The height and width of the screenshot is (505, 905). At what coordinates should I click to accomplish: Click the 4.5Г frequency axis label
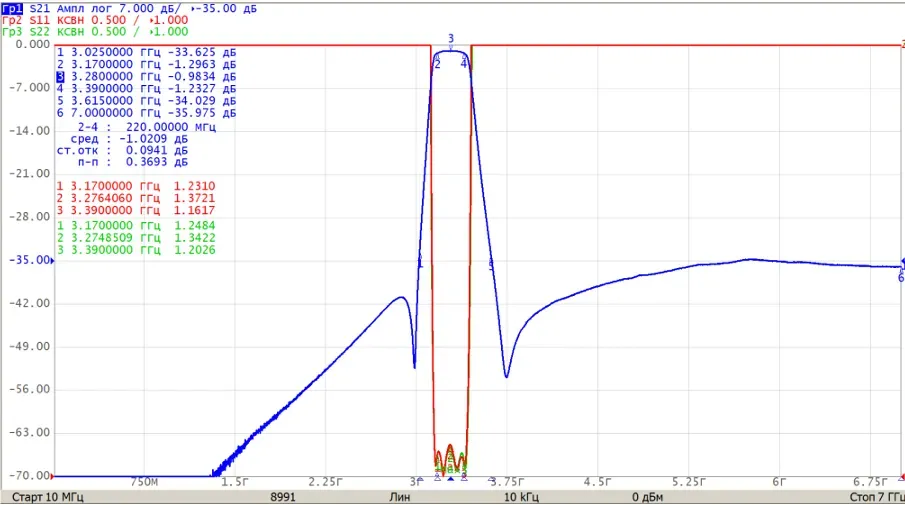pos(597,481)
